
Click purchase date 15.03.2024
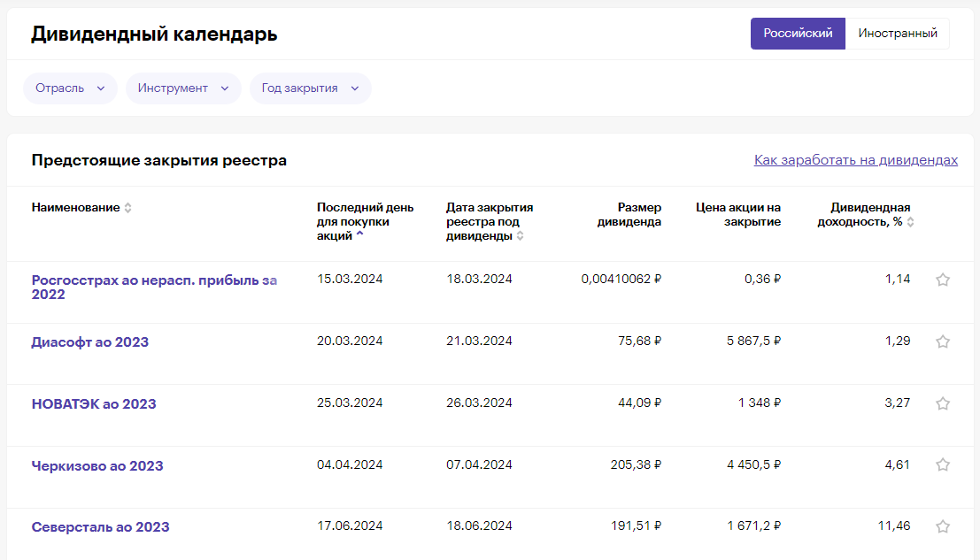click(x=350, y=279)
